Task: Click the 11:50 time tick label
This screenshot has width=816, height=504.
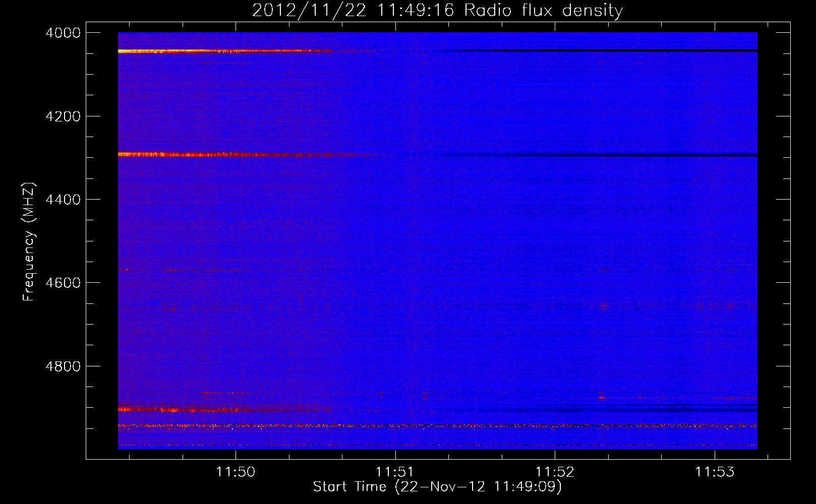Action: coord(236,472)
